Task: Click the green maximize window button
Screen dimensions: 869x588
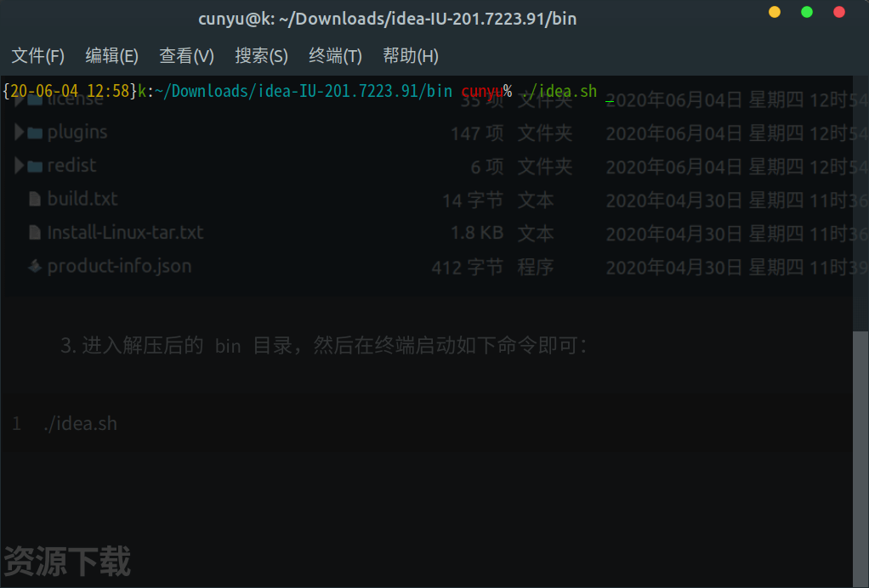Action: tap(807, 12)
